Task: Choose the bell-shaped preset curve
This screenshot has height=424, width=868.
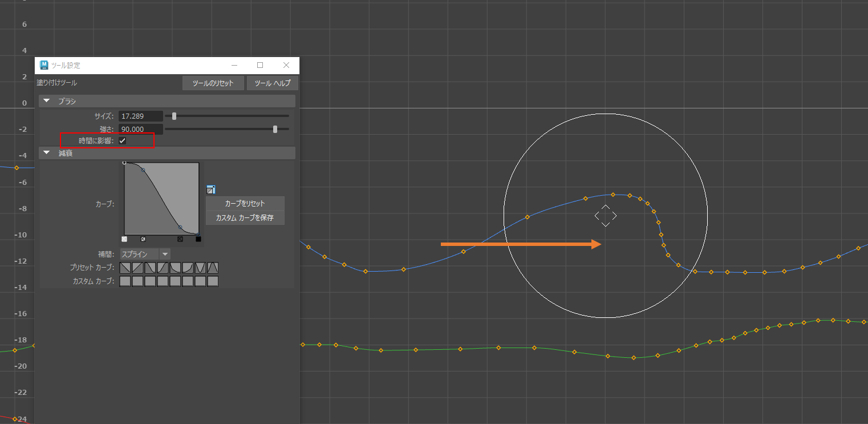Action: [213, 268]
